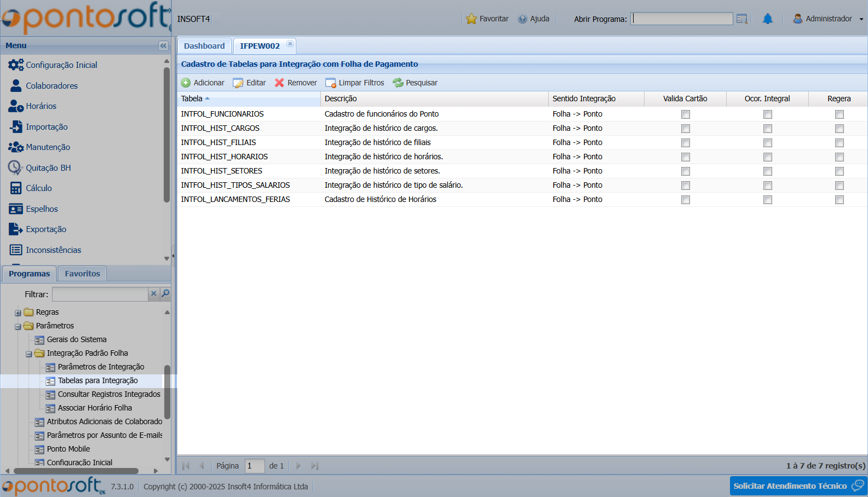The height and width of the screenshot is (497, 868).
Task: Open program lookup icon beside Abrir Programa
Action: point(741,19)
